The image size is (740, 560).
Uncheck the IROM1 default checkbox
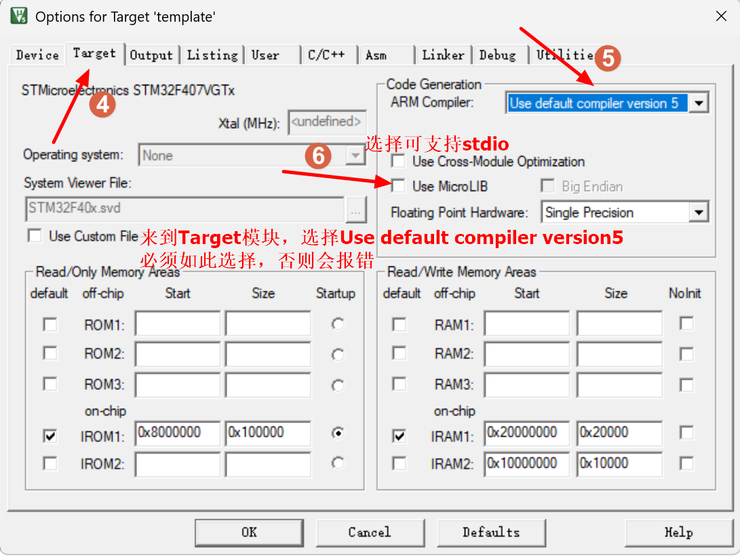point(50,435)
